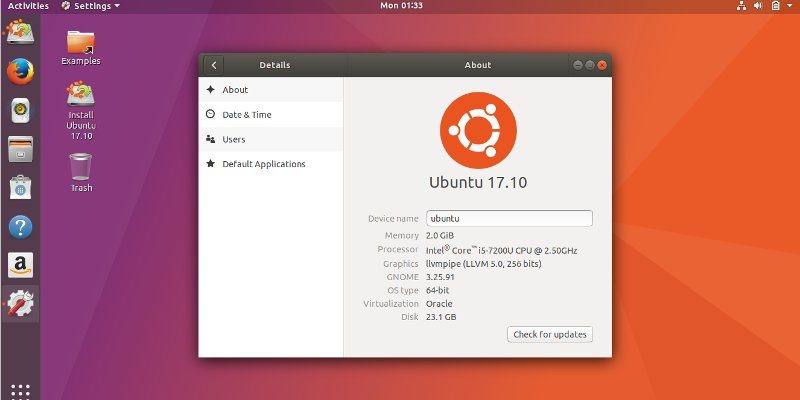Click the Virtualization value Oracle
Viewport: 800px width, 400px height.
pyautogui.click(x=439, y=304)
